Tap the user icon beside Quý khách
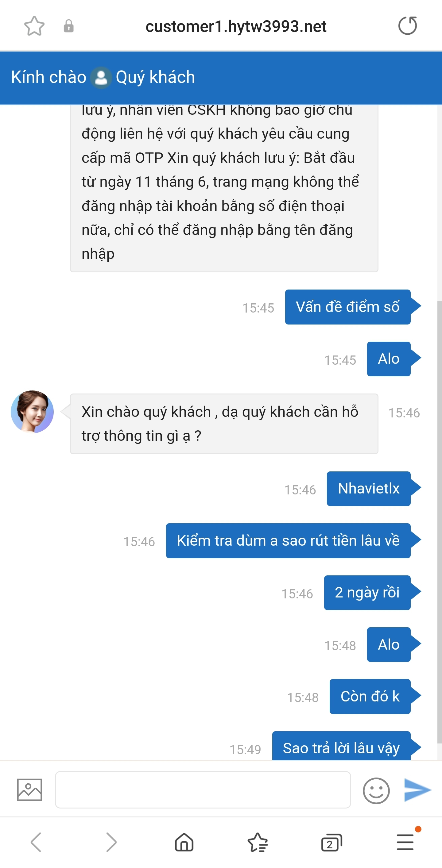 [x=101, y=78]
